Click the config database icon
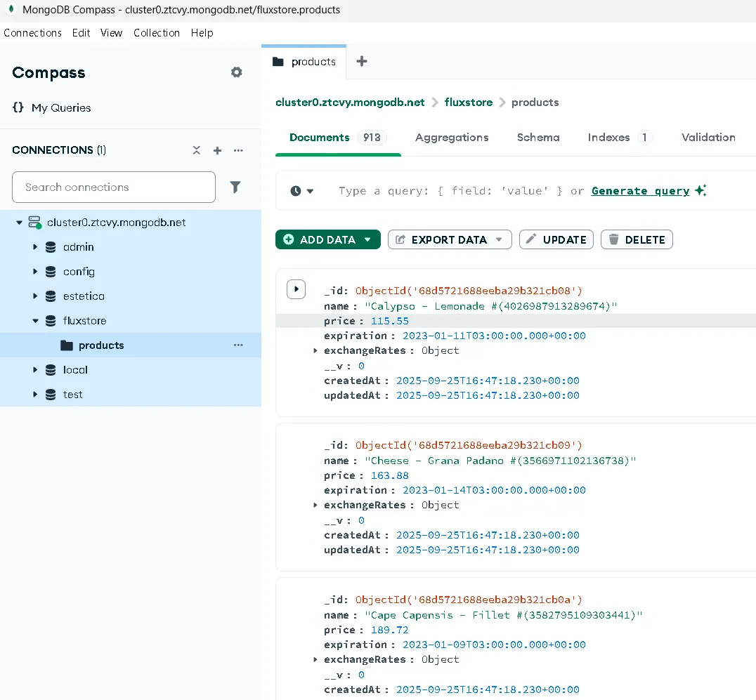This screenshot has height=700, width=756. pos(51,272)
